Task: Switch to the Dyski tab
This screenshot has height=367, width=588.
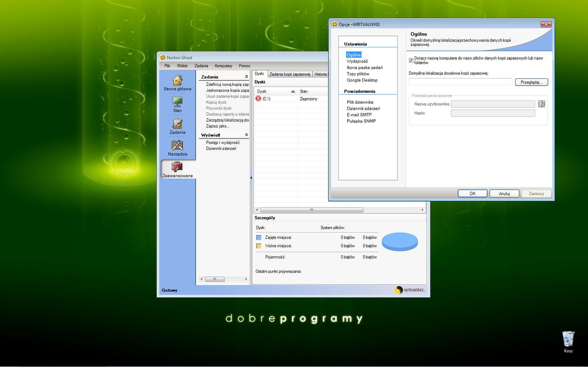Action: 259,74
